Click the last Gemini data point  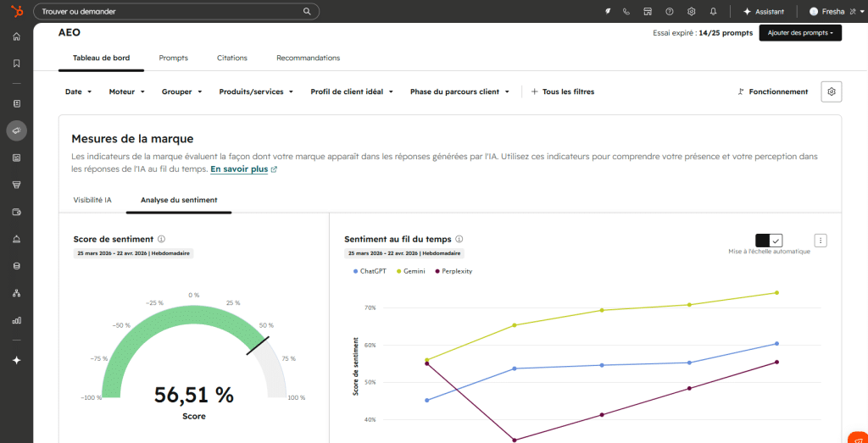pyautogui.click(x=776, y=292)
